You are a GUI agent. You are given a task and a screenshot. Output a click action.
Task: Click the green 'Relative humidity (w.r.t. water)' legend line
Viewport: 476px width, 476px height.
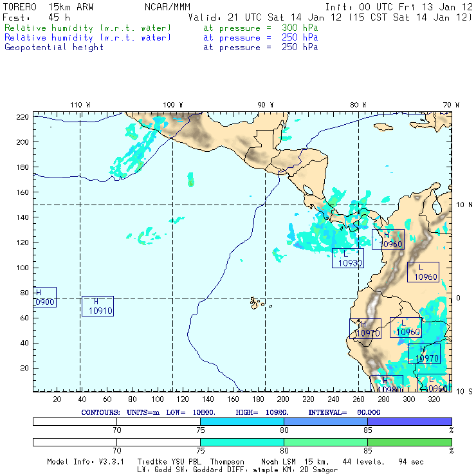click(87, 28)
